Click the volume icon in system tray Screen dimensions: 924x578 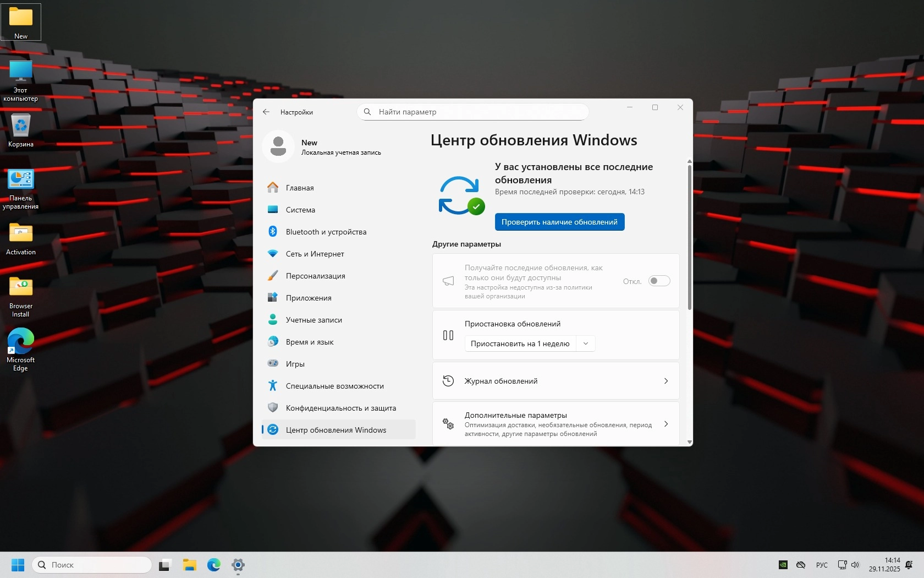(x=855, y=565)
